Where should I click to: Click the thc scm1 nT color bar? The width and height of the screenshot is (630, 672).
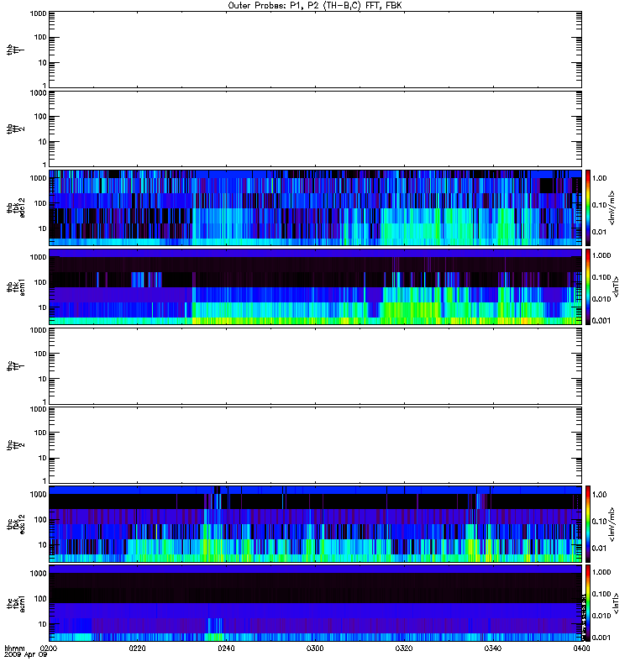tap(588, 603)
